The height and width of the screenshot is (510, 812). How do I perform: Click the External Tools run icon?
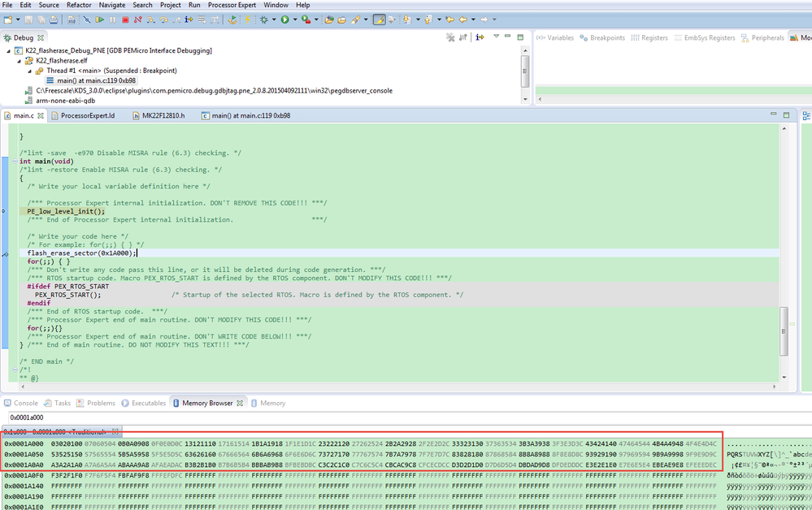[x=306, y=19]
